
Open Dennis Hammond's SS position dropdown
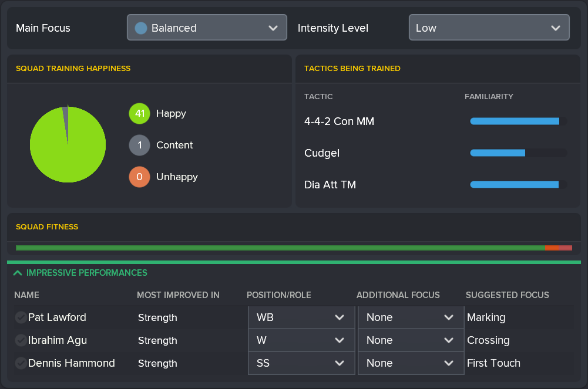point(301,363)
